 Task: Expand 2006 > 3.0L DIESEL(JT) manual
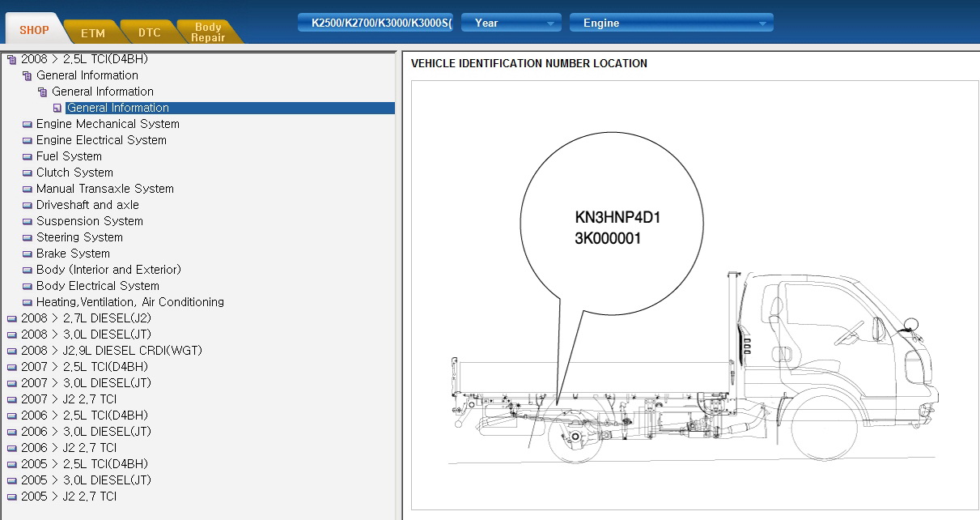(86, 432)
